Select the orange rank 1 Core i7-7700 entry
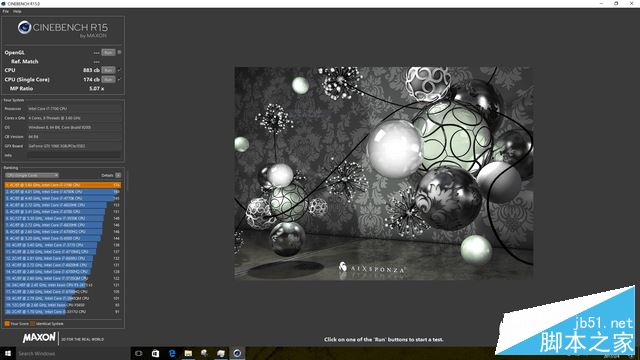This screenshot has height=360, width=640. click(62, 185)
